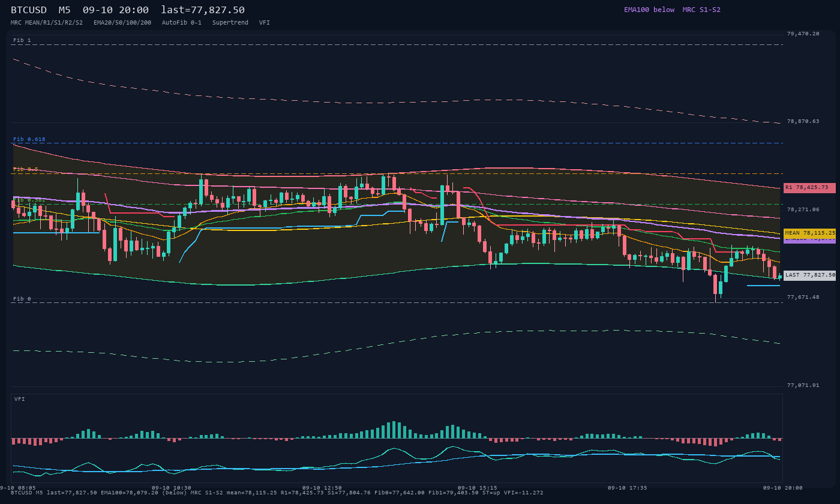840x504 pixels.
Task: Click the Fib 0.5 level label
Action: click(x=26, y=169)
